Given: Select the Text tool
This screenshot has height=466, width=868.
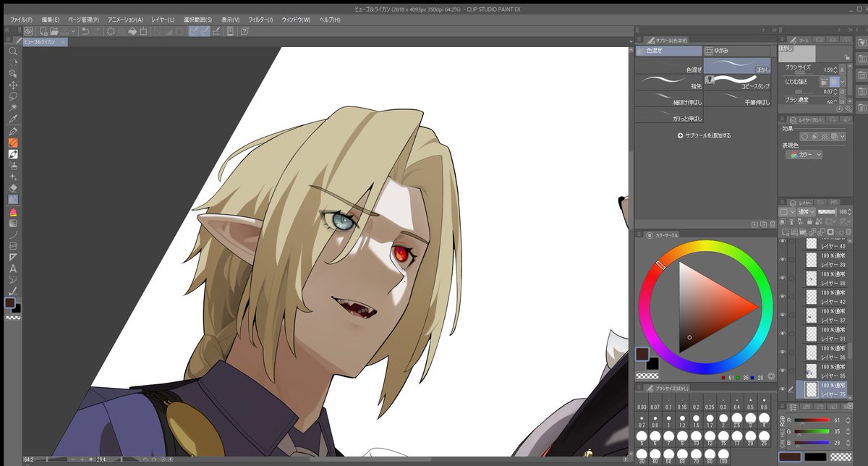Looking at the screenshot, I should [x=13, y=268].
